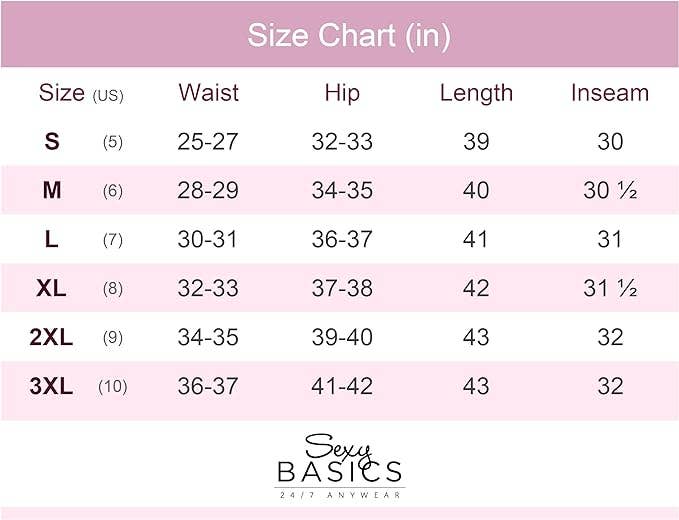This screenshot has width=679, height=520.
Task: Choose the 2XL size row label
Action: 51,338
